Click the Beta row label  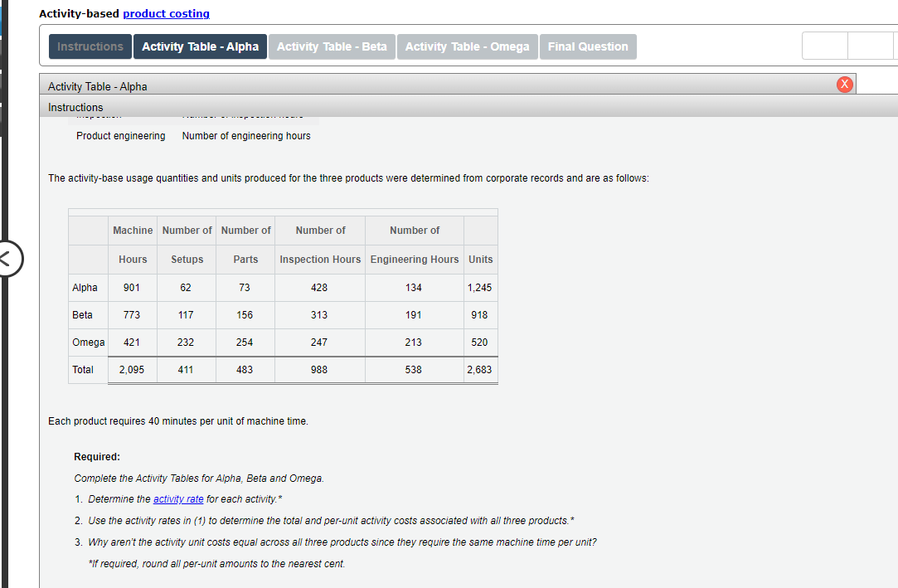coord(82,315)
